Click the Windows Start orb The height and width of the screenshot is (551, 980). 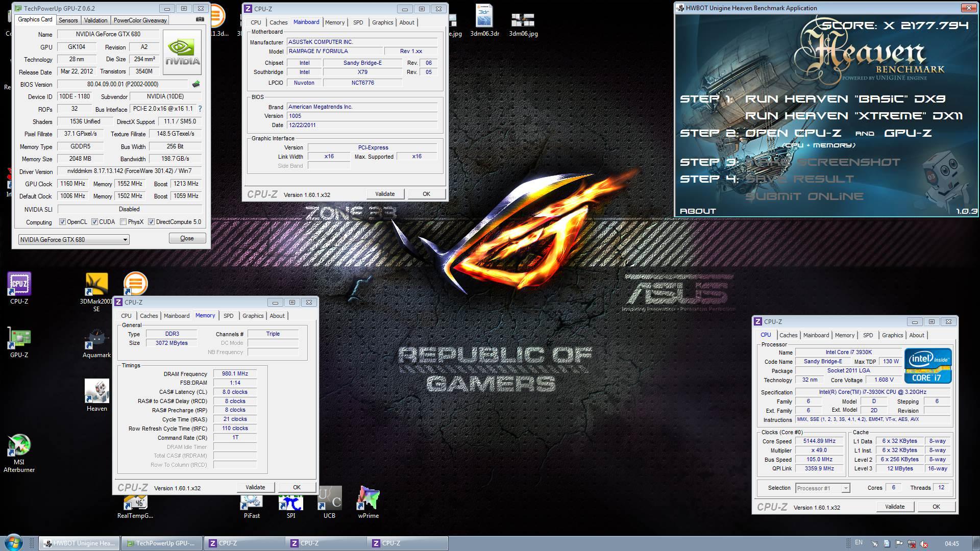(13, 543)
